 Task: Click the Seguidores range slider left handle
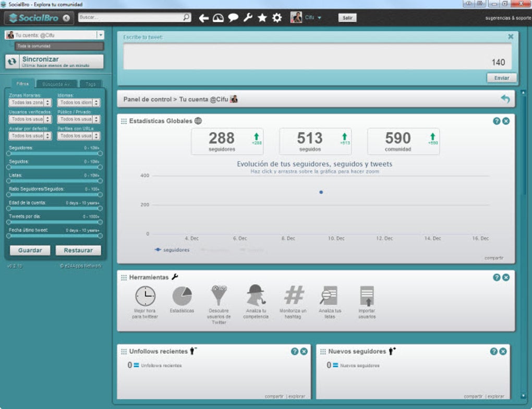click(x=8, y=153)
